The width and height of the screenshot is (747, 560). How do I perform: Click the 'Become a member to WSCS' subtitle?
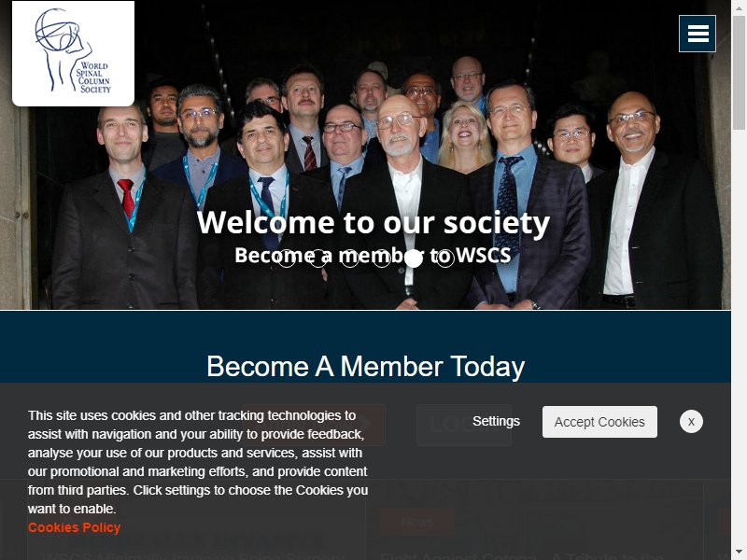(x=373, y=255)
